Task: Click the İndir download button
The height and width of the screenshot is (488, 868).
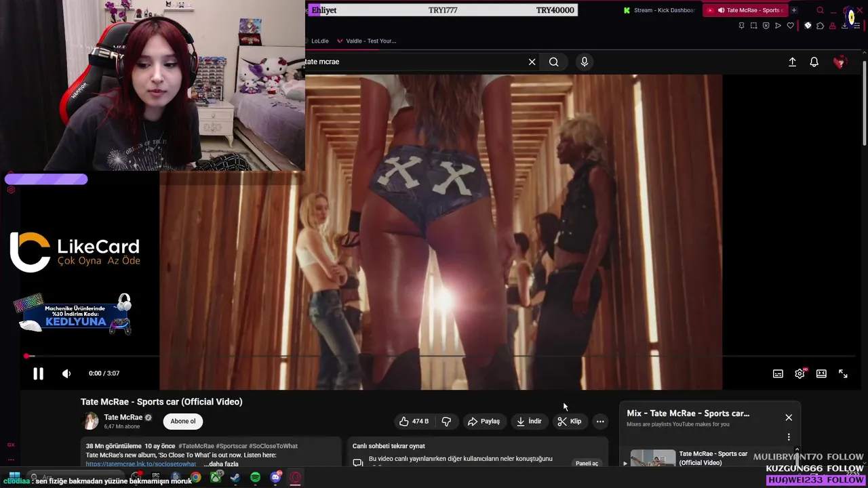Action: [529, 422]
